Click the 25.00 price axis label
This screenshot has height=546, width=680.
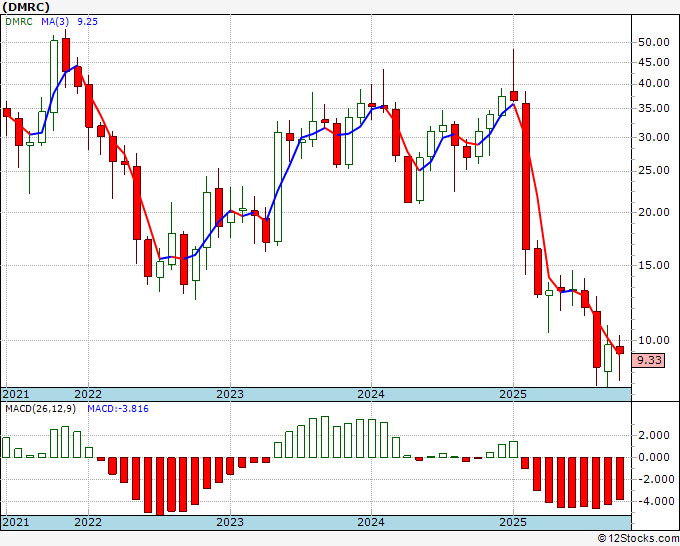(x=654, y=171)
